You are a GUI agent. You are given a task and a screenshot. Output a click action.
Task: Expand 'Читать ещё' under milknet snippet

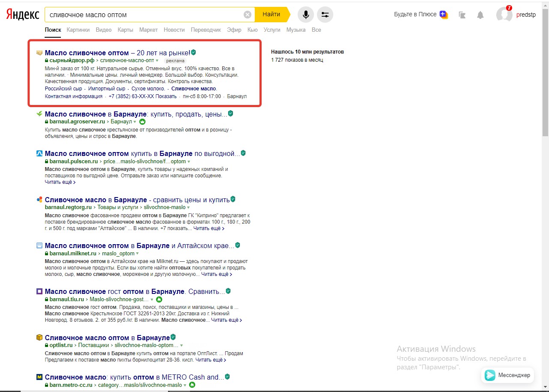[x=217, y=274]
